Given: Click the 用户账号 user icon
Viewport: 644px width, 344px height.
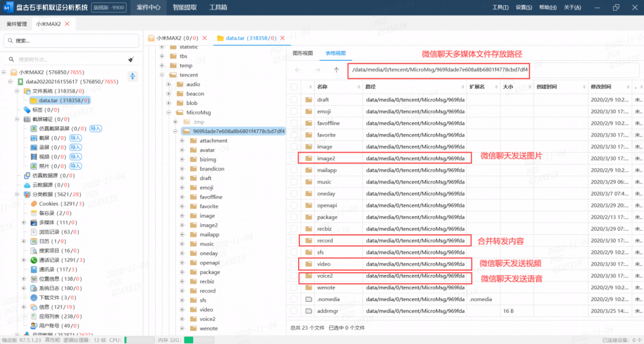Looking at the screenshot, I should pyautogui.click(x=33, y=326).
